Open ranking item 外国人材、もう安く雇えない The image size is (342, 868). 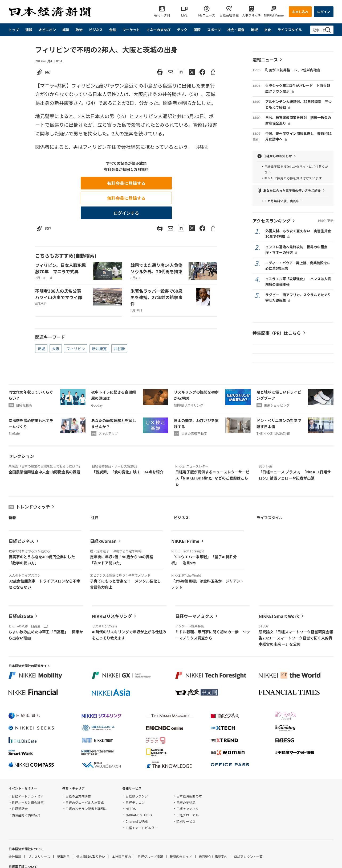tap(298, 234)
